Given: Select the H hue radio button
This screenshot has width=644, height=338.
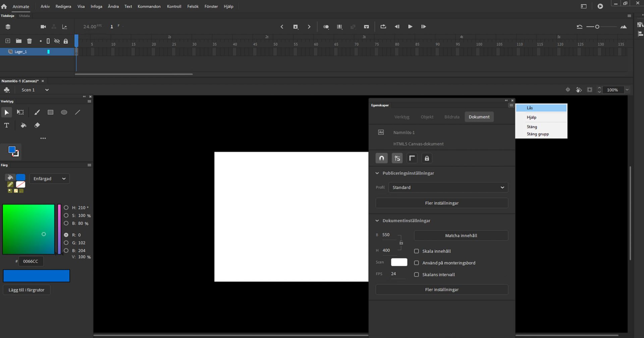Looking at the screenshot, I should [66, 208].
